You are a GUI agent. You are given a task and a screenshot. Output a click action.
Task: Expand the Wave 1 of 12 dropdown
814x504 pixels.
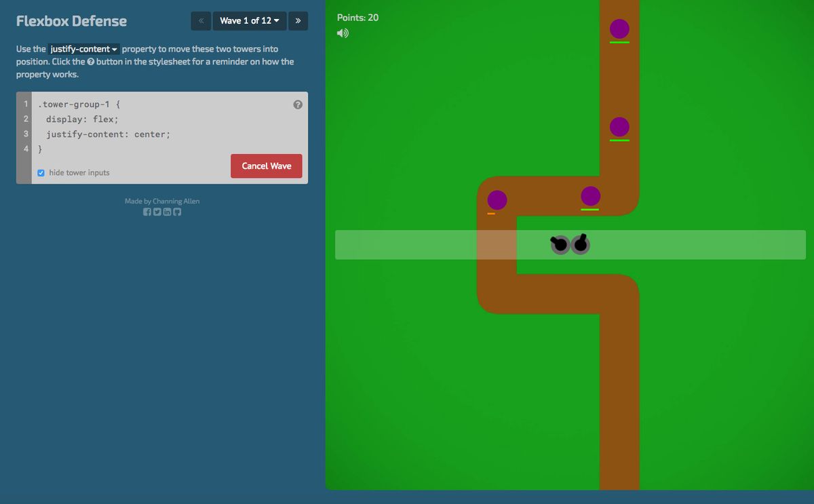click(x=249, y=21)
